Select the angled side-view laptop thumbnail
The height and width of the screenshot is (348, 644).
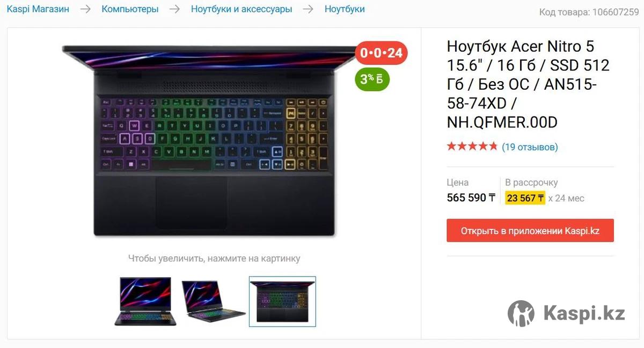214,301
